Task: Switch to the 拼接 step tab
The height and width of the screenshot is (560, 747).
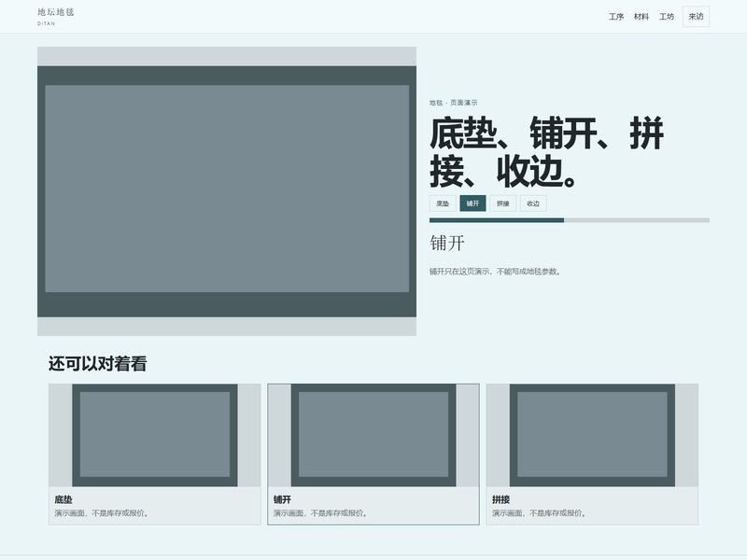Action: point(502,203)
